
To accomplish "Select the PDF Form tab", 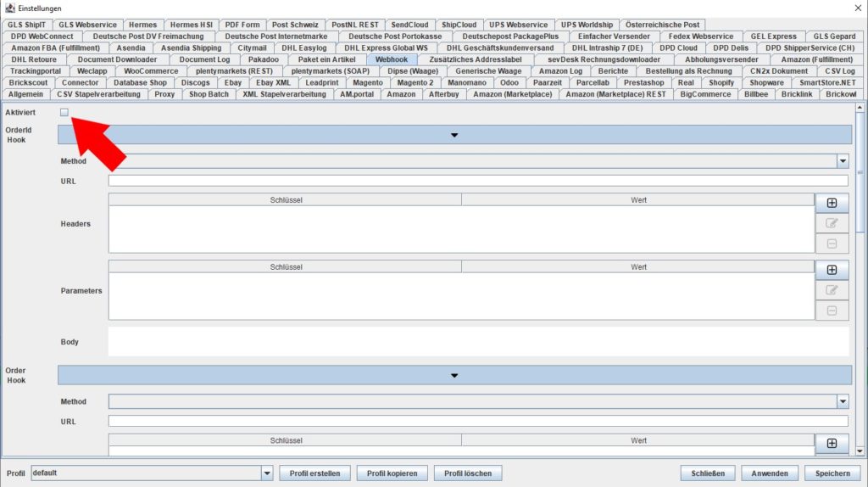I will (242, 25).
